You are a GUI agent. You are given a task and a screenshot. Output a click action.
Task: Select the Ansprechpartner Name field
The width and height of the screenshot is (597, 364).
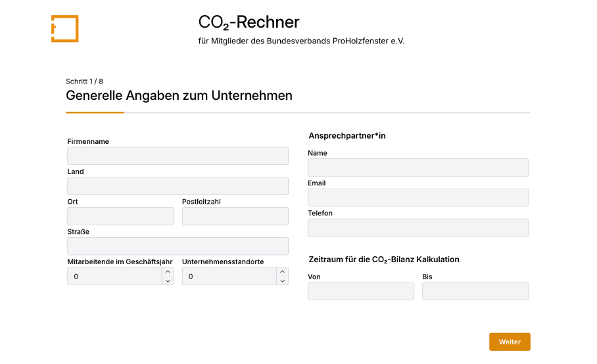click(x=418, y=168)
